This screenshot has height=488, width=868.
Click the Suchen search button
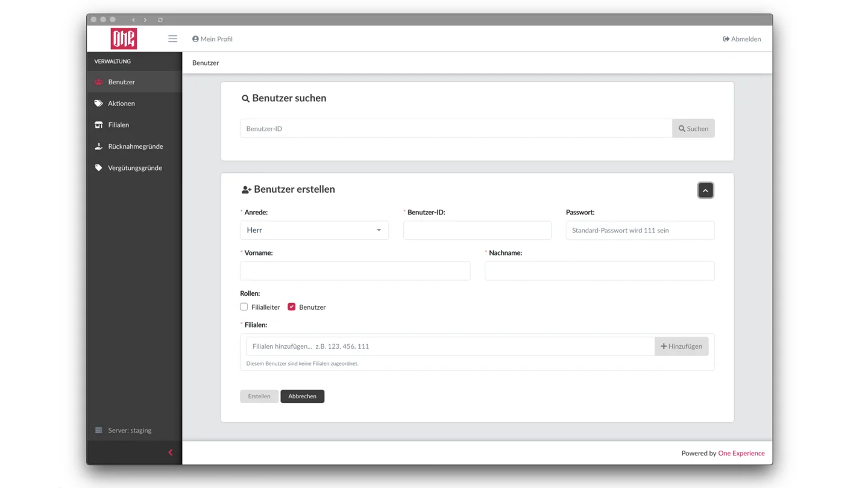pos(693,128)
